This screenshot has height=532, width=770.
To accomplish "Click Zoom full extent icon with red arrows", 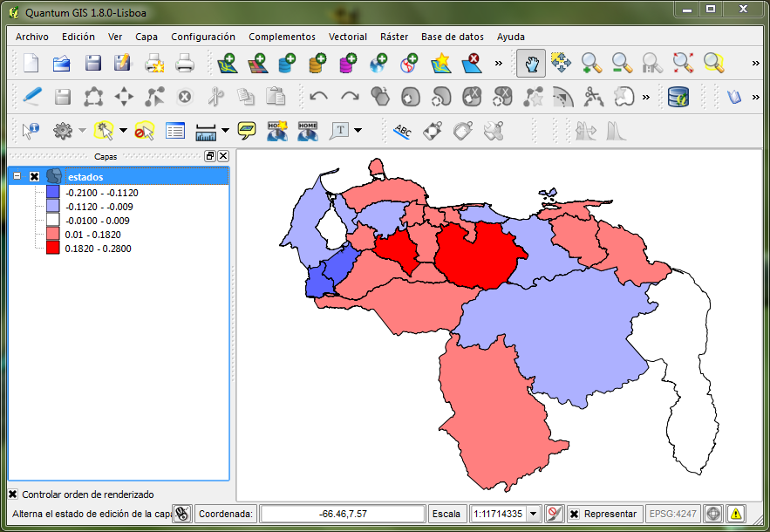I will [683, 64].
